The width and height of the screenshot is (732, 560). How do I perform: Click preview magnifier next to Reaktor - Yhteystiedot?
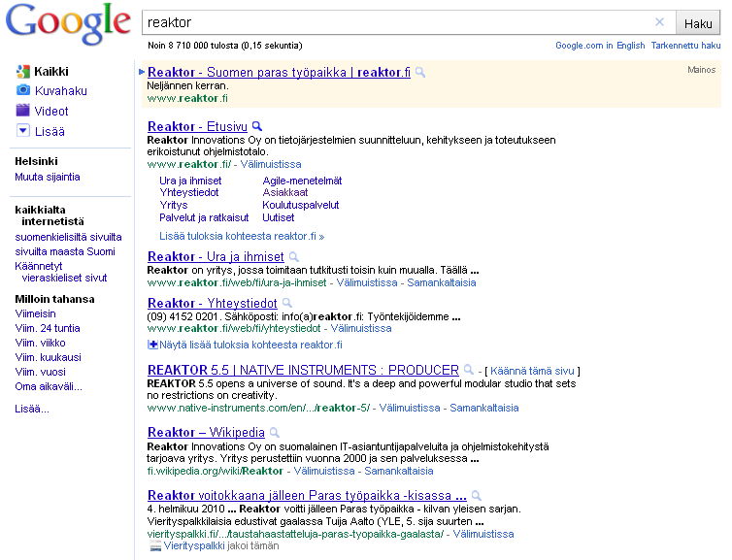point(287,303)
